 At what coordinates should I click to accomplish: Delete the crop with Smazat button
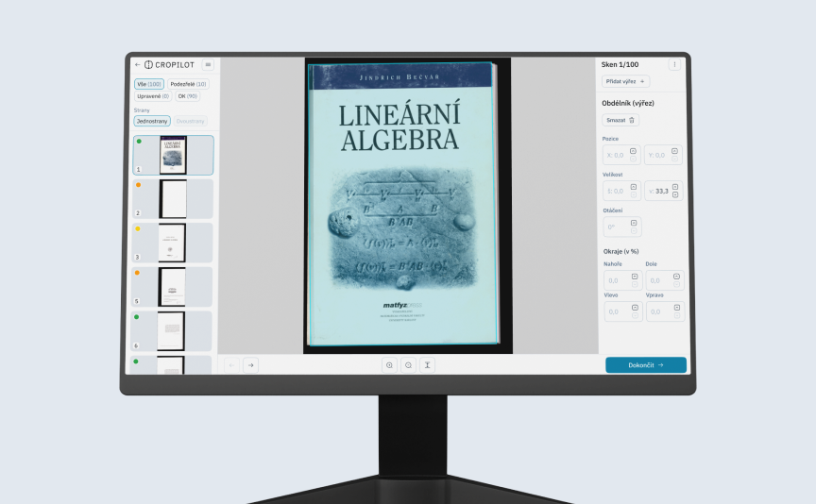click(620, 120)
